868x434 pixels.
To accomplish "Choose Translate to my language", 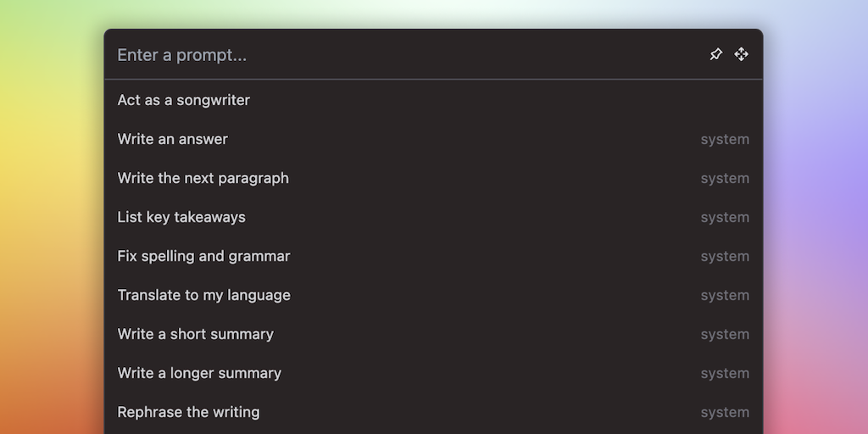I will [204, 295].
